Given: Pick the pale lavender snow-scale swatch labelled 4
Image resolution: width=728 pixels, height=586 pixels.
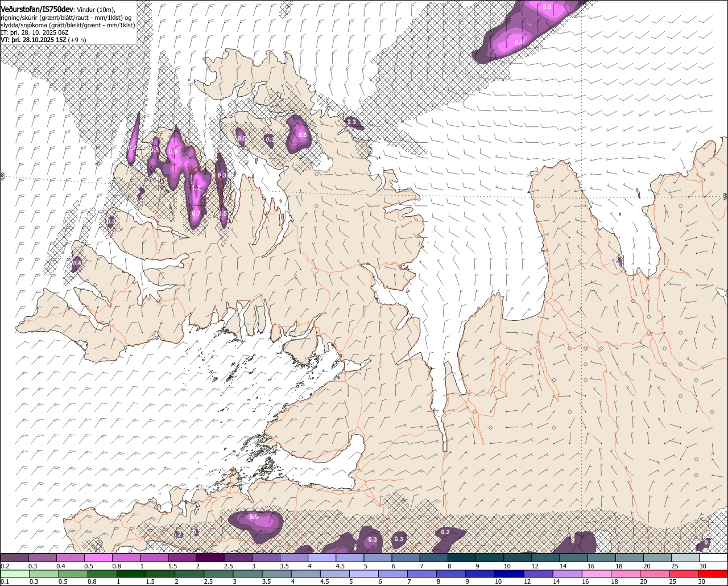Looking at the screenshot, I should (322, 558).
